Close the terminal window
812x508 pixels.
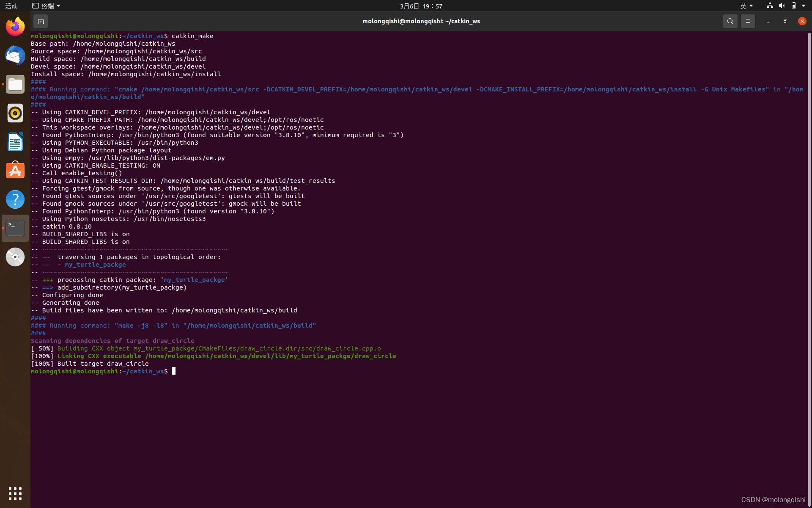(802, 21)
